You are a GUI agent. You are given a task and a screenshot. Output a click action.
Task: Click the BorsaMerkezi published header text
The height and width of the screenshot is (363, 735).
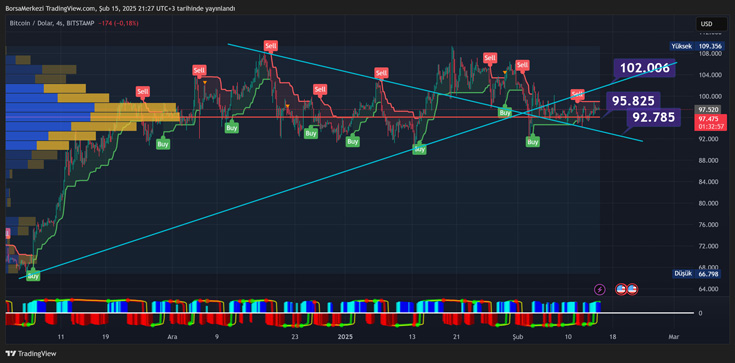click(120, 8)
